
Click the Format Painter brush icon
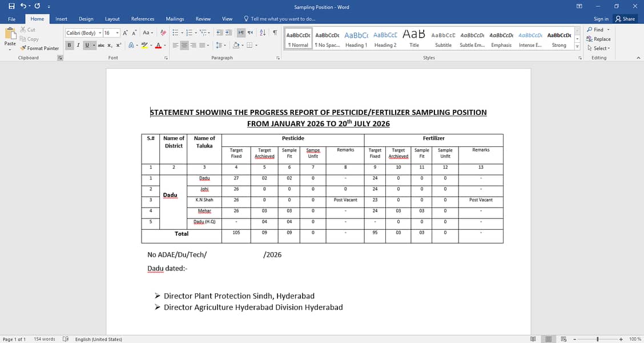pyautogui.click(x=23, y=48)
